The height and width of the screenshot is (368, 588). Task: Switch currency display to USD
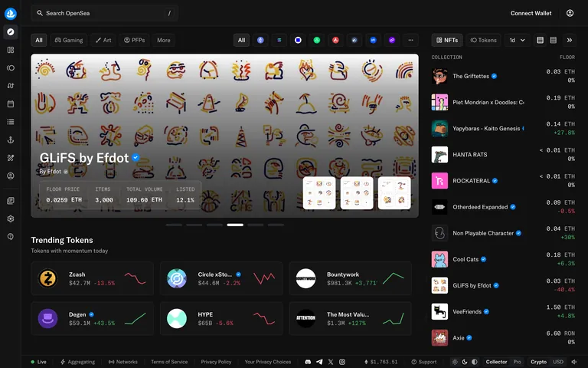click(558, 362)
